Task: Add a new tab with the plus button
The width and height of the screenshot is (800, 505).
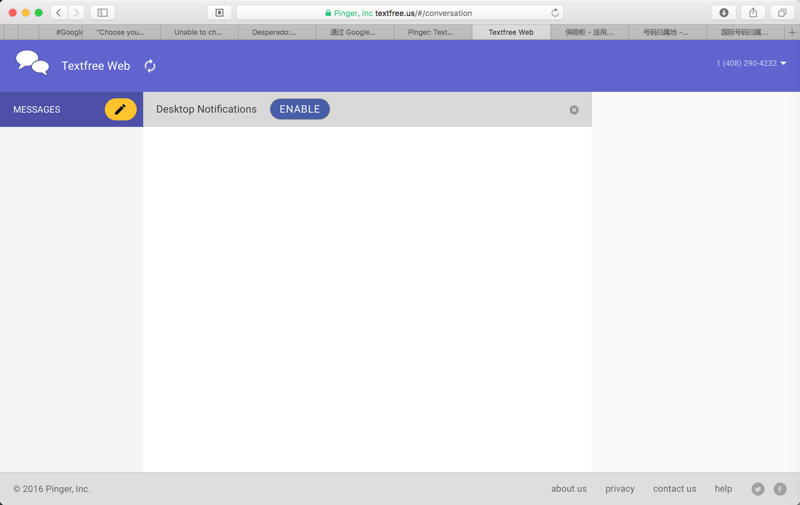Action: click(x=792, y=32)
